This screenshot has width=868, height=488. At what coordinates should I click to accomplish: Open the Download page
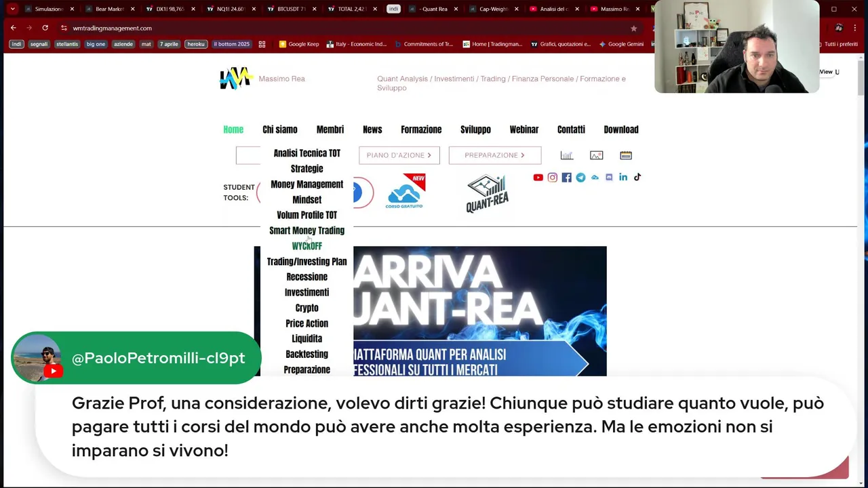621,129
